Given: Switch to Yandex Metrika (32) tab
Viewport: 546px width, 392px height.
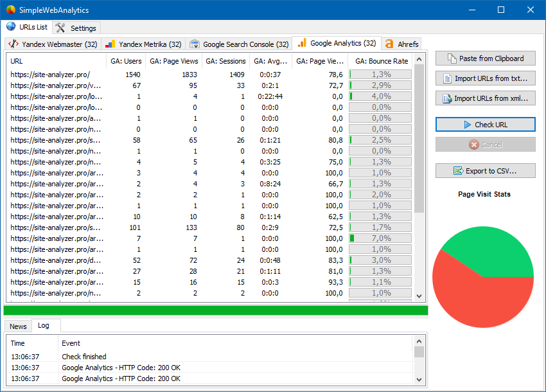Looking at the screenshot, I should [143, 44].
